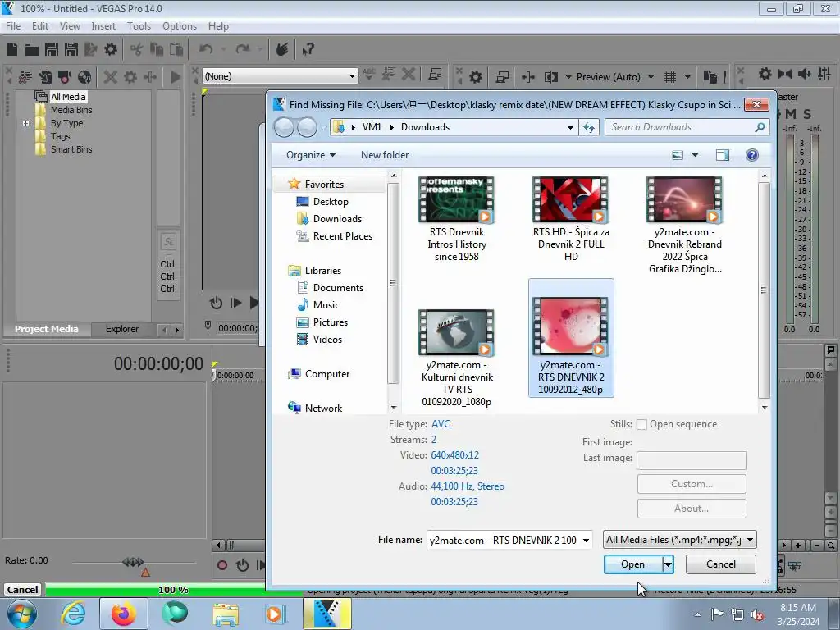Click the arrow next to Open button

pos(668,564)
